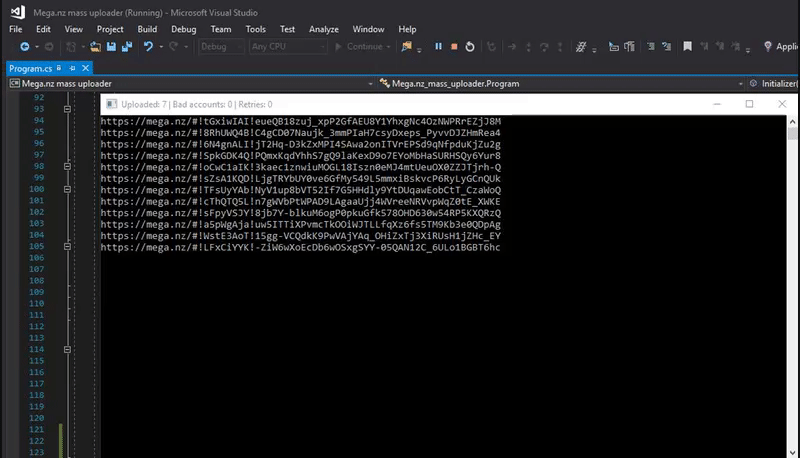Click the Navigate Forward arrow icon
Screen dimensions: 800x458
49,46
